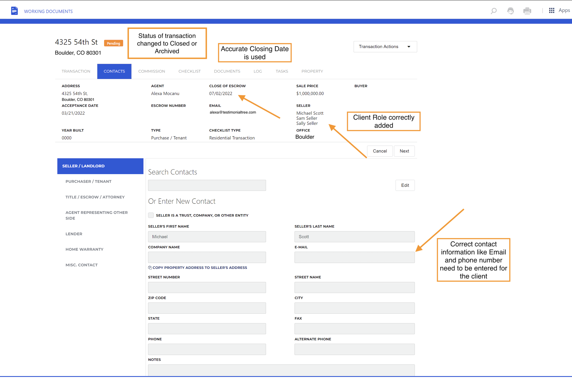Open search with the magnifier icon
572x392 pixels.
(494, 11)
